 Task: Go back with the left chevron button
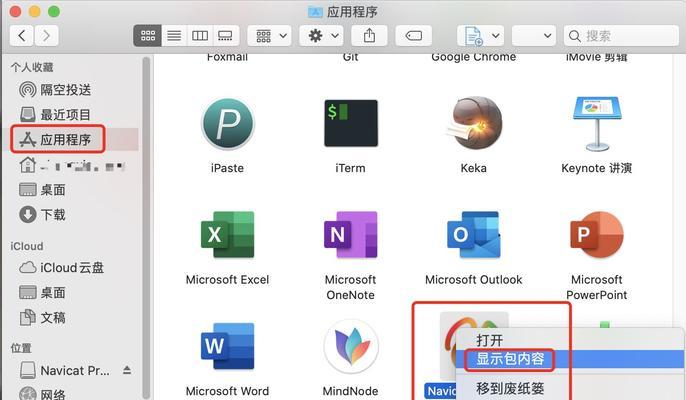(x=22, y=35)
